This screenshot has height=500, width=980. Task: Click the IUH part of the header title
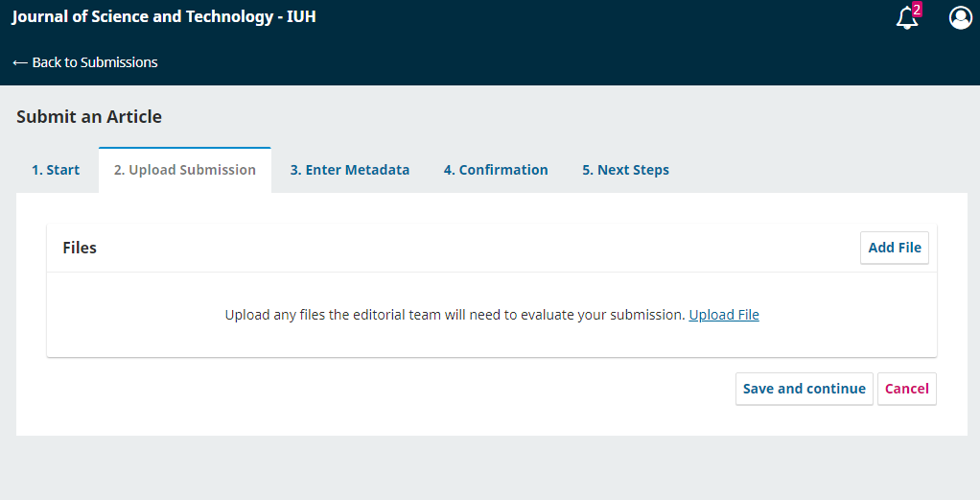click(x=301, y=17)
